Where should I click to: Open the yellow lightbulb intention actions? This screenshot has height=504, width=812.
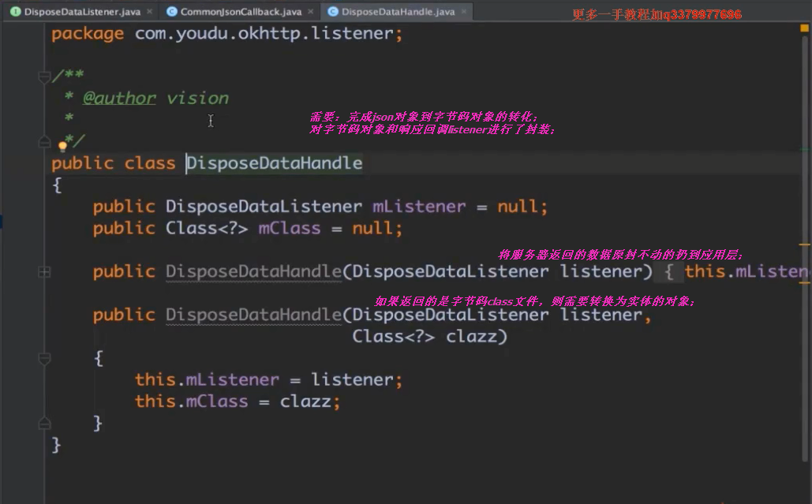62,146
